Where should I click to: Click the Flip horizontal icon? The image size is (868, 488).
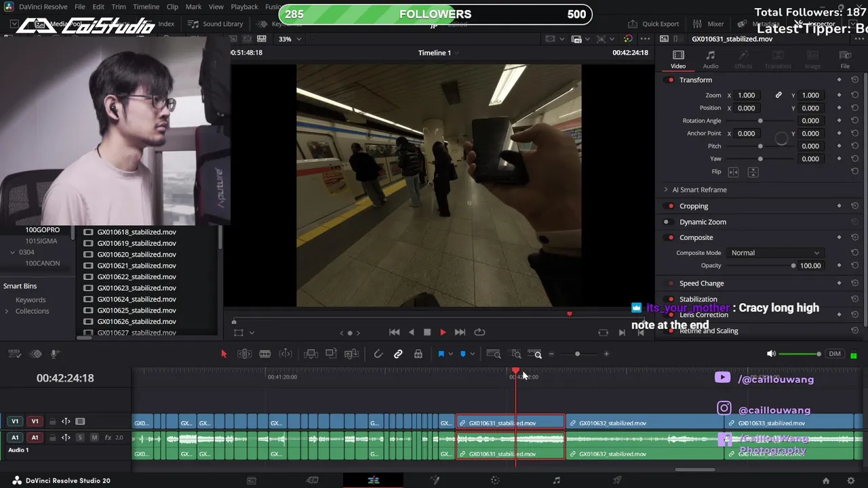tap(733, 172)
